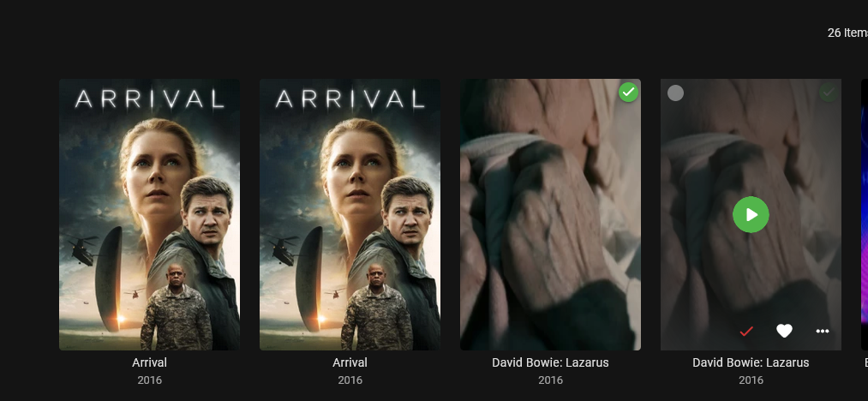Favorite the hovered Lazarus card with the heart icon

(784, 332)
